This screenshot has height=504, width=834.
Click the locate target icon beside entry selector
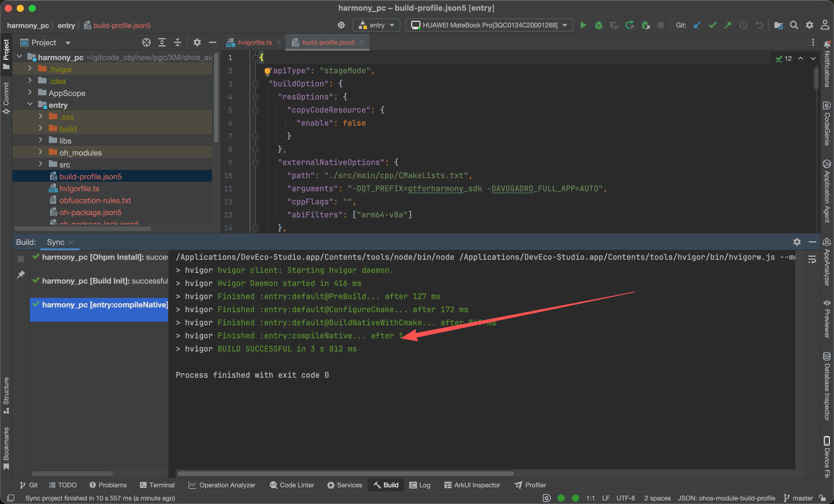pos(341,25)
